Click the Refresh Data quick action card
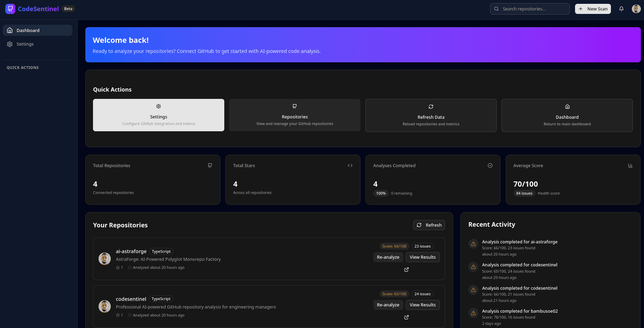Viewport: 644px width, 328px height. pos(431,115)
